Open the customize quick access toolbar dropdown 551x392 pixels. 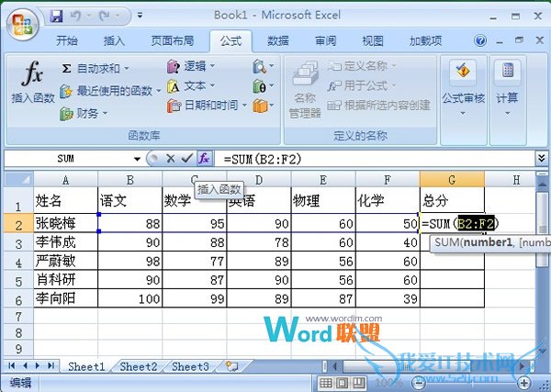(140, 16)
